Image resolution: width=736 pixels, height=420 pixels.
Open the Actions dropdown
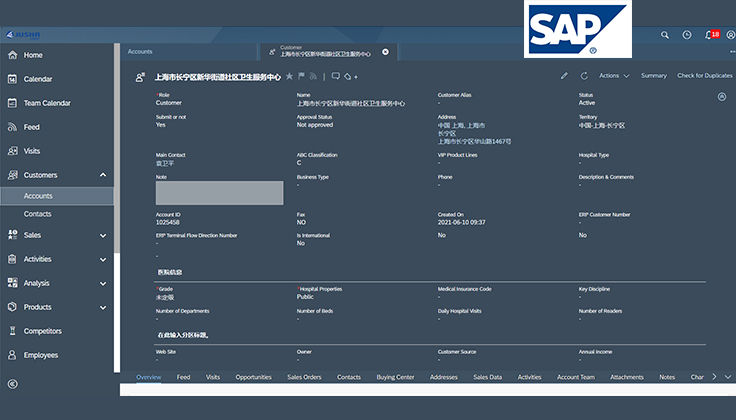click(614, 76)
